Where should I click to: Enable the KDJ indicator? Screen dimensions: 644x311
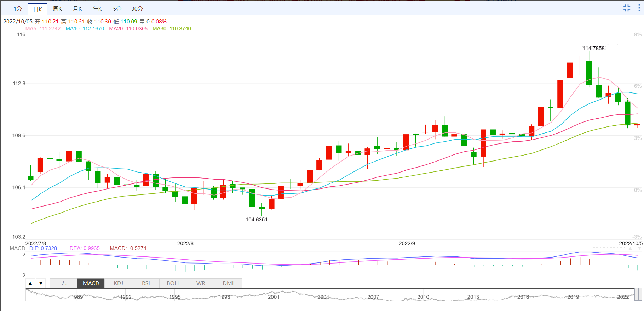pyautogui.click(x=119, y=283)
